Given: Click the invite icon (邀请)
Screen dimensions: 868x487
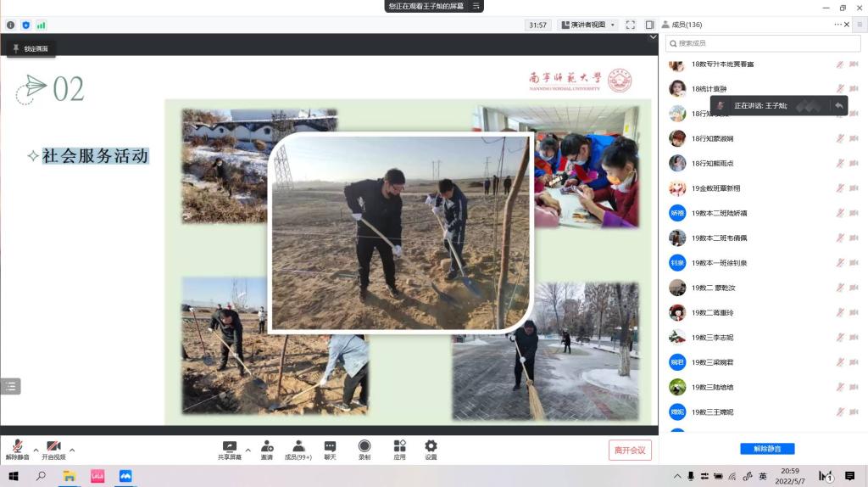Looking at the screenshot, I should pyautogui.click(x=267, y=447).
